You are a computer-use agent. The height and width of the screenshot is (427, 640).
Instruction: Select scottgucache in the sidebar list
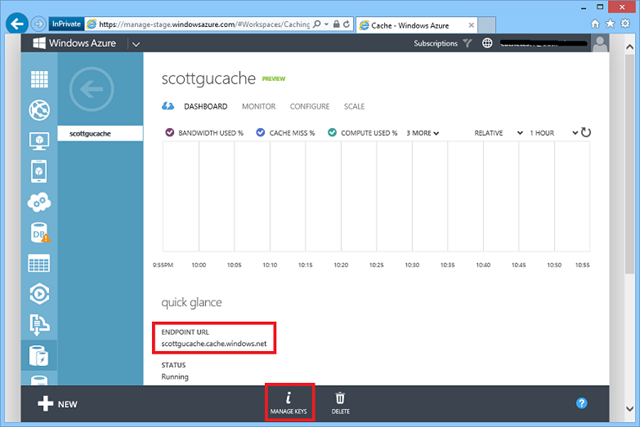100,133
